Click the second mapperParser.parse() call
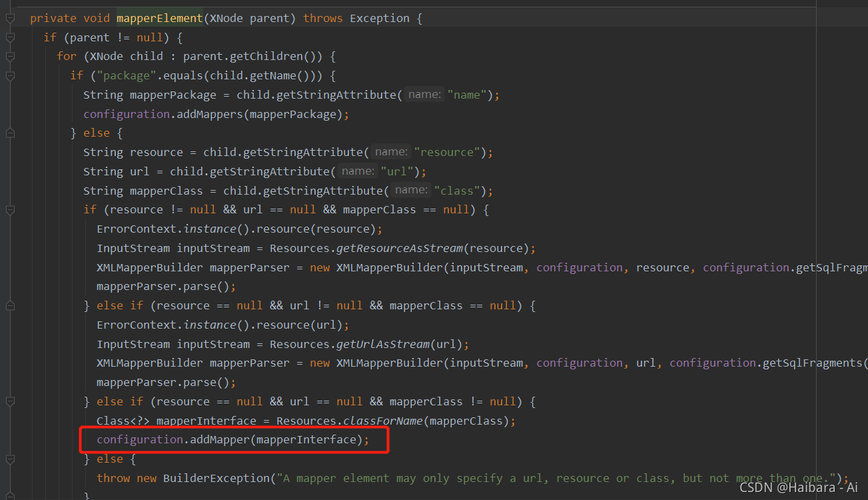This screenshot has width=868, height=500. 167,382
